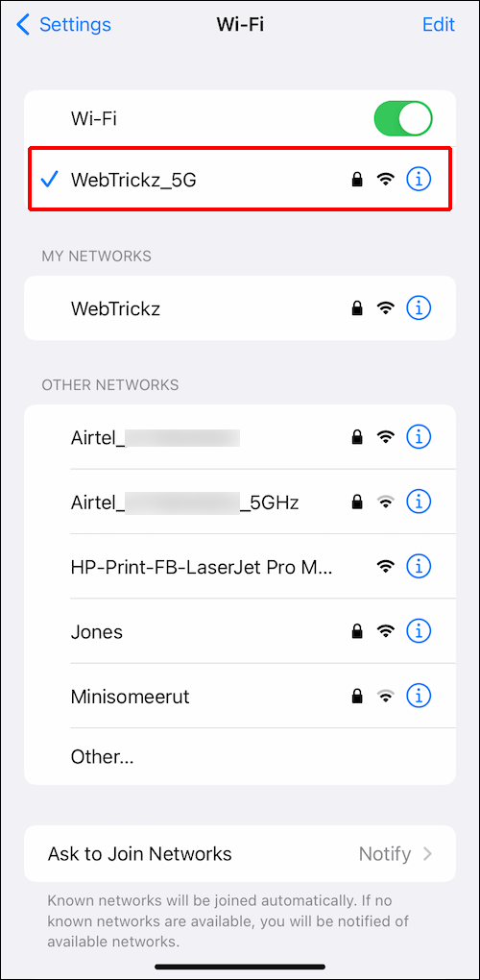Show info for Airtel 5GHz network
The width and height of the screenshot is (480, 980).
[419, 502]
